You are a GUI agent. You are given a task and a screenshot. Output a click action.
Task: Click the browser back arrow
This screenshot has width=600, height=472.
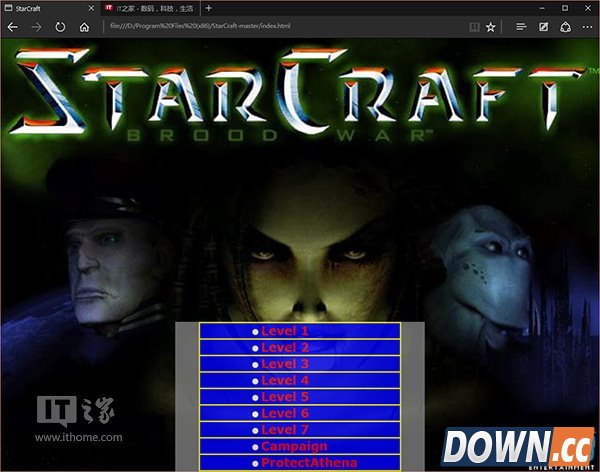(x=12, y=27)
